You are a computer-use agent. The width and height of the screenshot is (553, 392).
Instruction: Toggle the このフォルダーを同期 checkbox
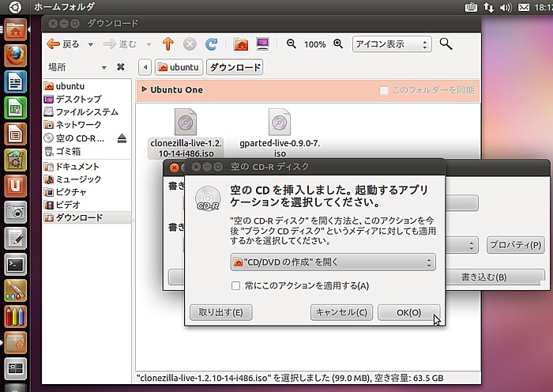[383, 90]
